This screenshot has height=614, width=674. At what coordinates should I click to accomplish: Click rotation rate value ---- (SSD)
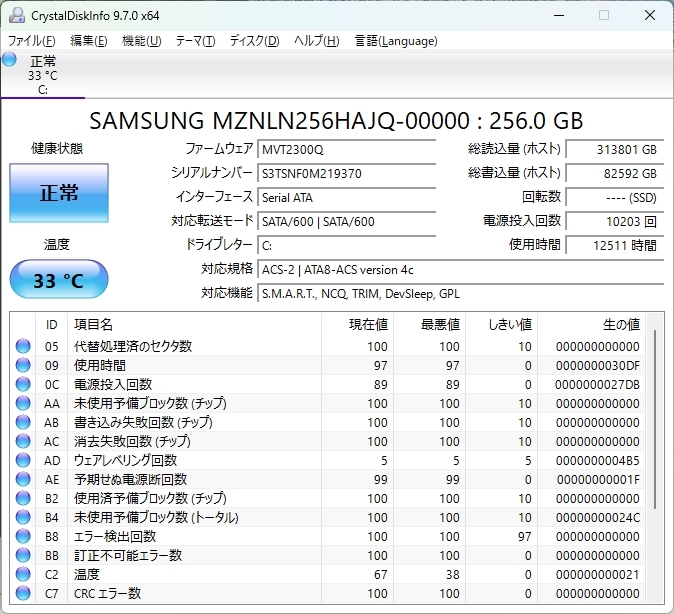pos(615,198)
